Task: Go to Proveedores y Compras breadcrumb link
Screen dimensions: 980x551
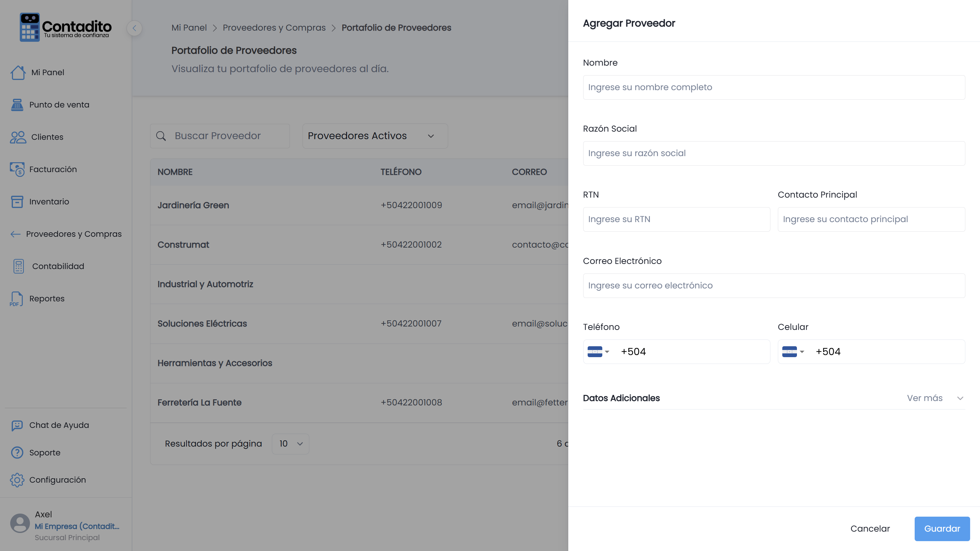Action: click(x=274, y=28)
